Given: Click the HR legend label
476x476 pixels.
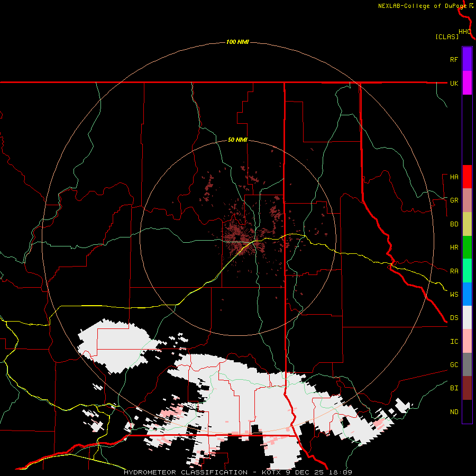Looking at the screenshot, I should tap(454, 248).
